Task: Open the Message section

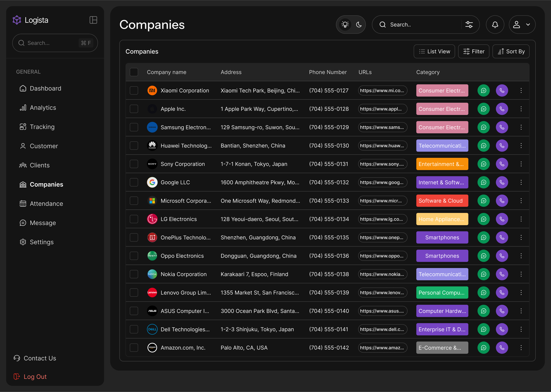Action: pyautogui.click(x=38, y=223)
